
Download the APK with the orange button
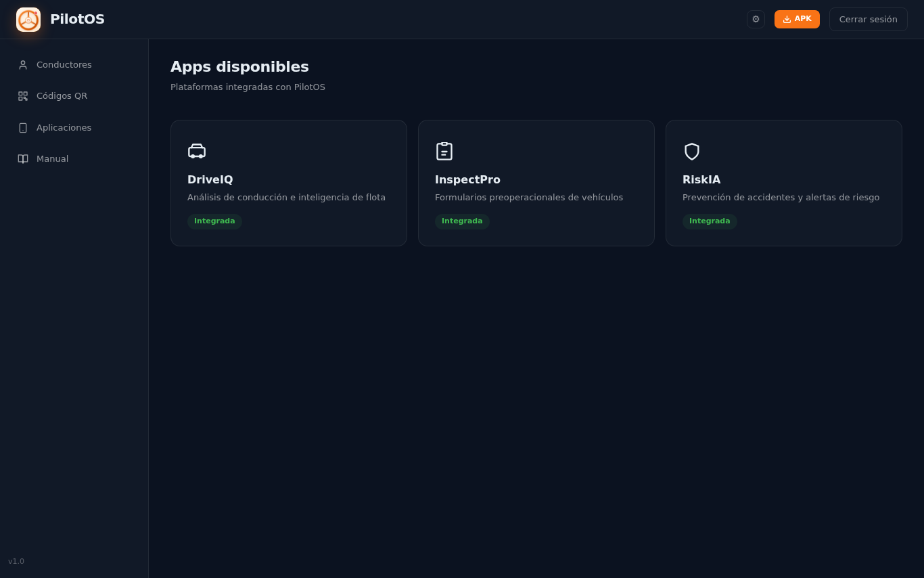[797, 19]
